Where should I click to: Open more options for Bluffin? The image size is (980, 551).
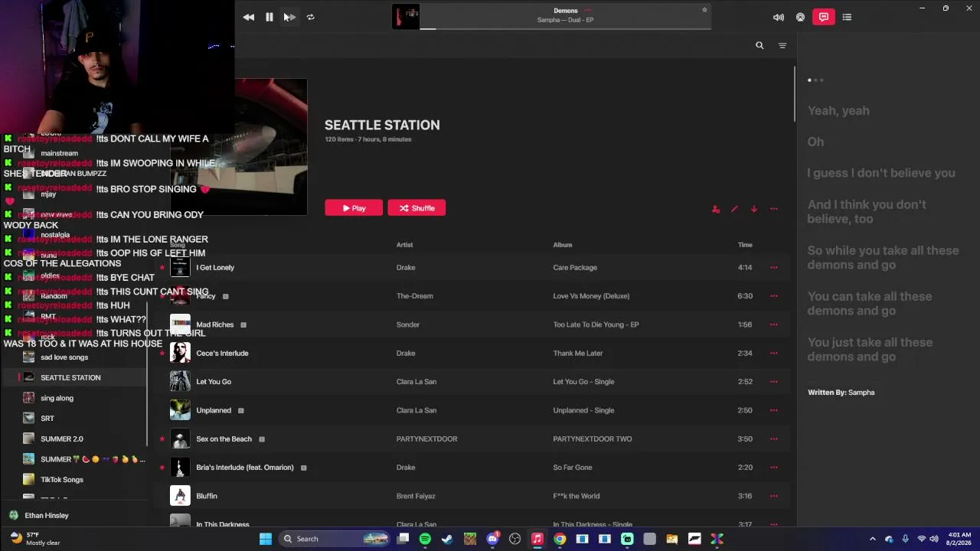774,496
